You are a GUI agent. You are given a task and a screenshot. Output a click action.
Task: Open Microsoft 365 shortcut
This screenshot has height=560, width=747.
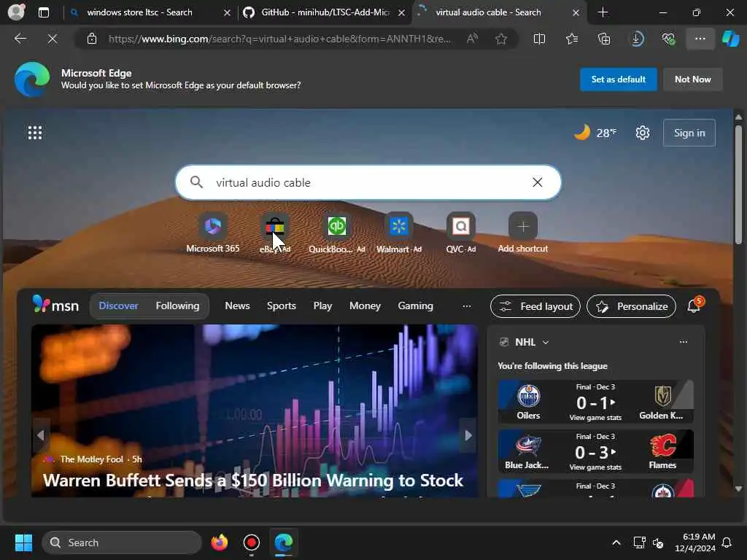(213, 233)
